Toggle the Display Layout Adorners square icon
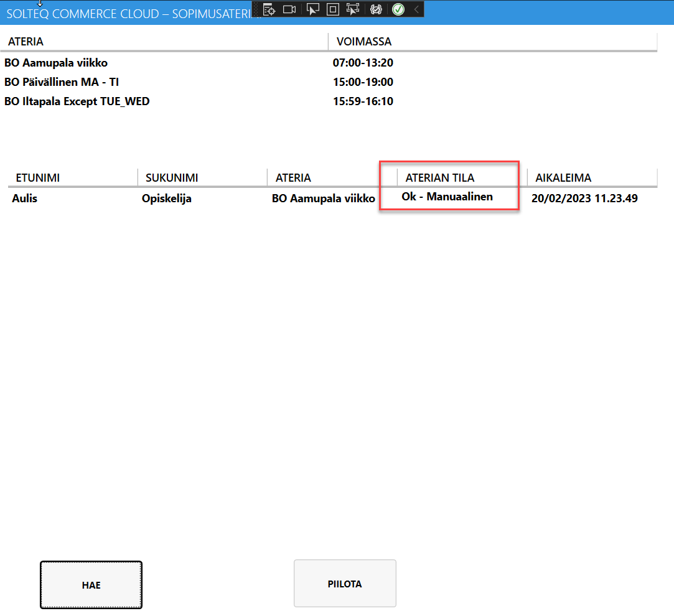Image resolution: width=674 pixels, height=616 pixels. [x=333, y=9]
